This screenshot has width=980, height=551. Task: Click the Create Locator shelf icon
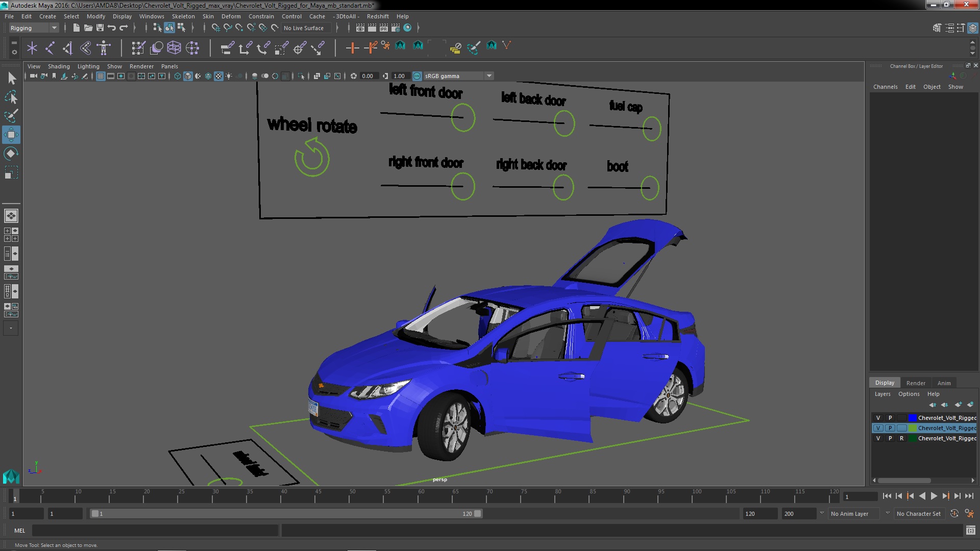click(32, 48)
